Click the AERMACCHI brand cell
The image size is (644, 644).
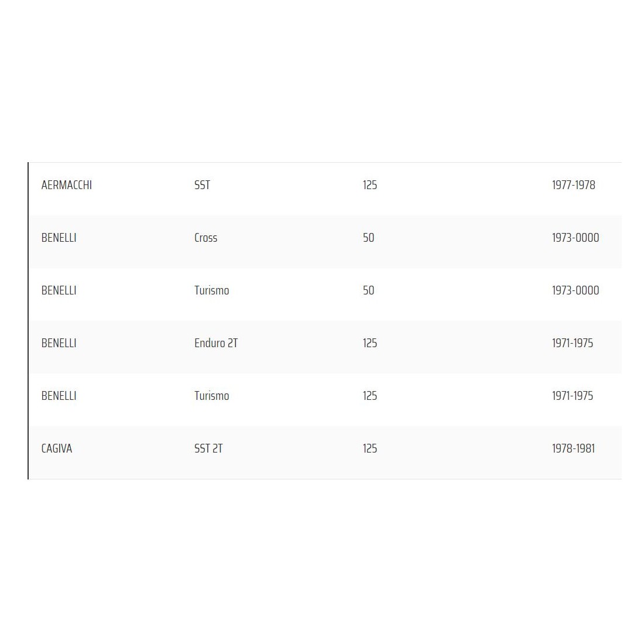click(67, 185)
